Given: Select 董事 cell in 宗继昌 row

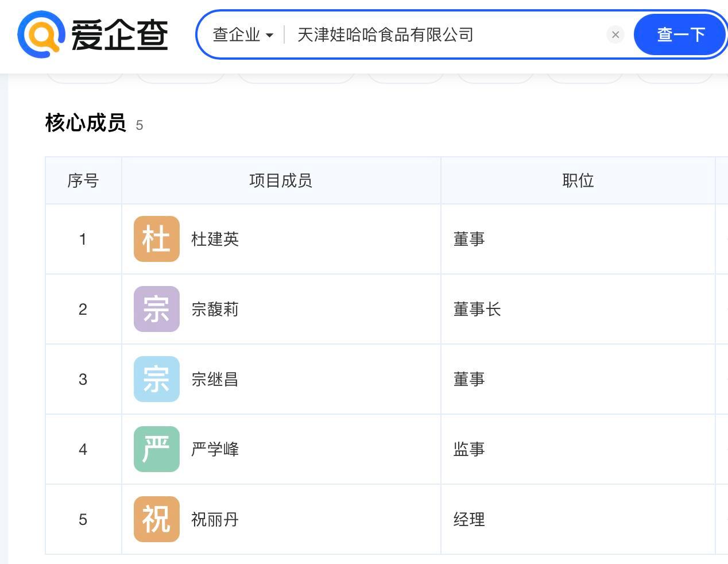Looking at the screenshot, I should pyautogui.click(x=578, y=379).
